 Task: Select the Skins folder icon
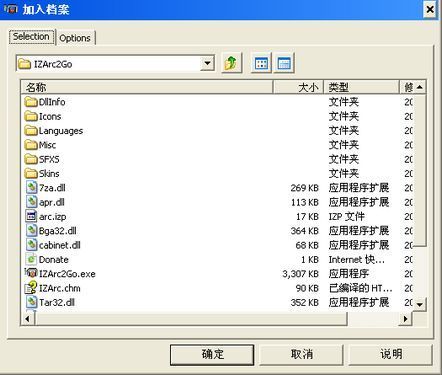tap(31, 174)
